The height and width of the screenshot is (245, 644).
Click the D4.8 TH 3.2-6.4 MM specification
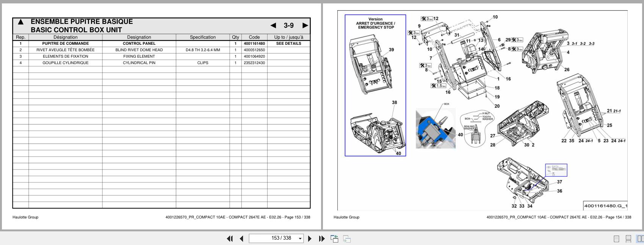tap(203, 50)
